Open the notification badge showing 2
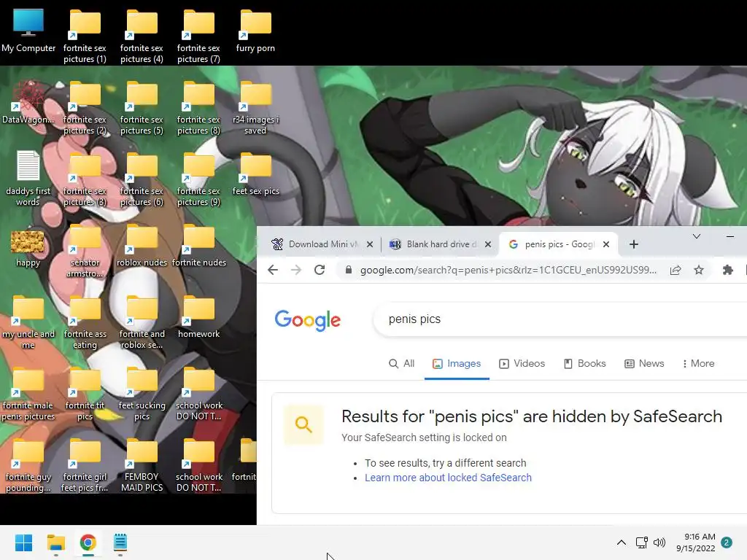747x560 pixels. (x=727, y=542)
